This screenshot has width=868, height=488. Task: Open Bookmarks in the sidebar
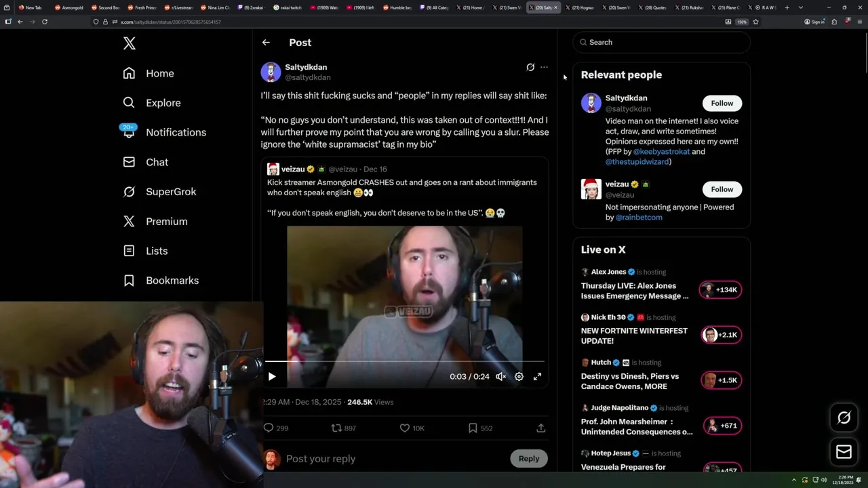(x=161, y=280)
